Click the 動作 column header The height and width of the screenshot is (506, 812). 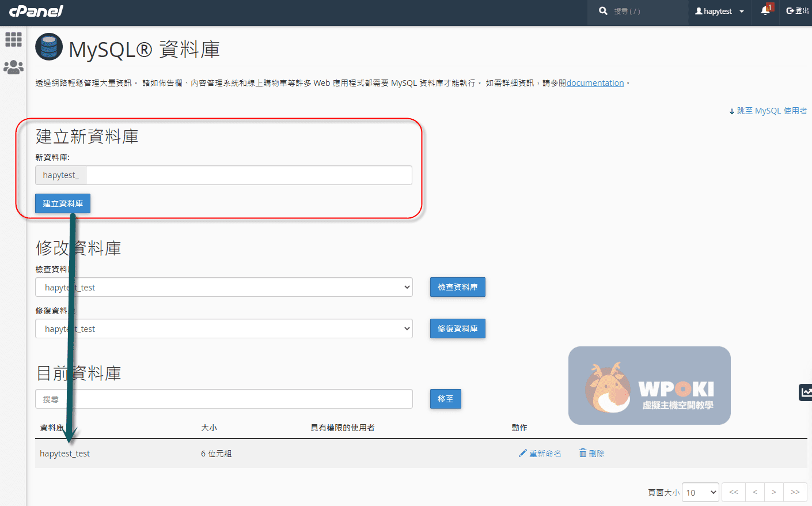pos(519,428)
